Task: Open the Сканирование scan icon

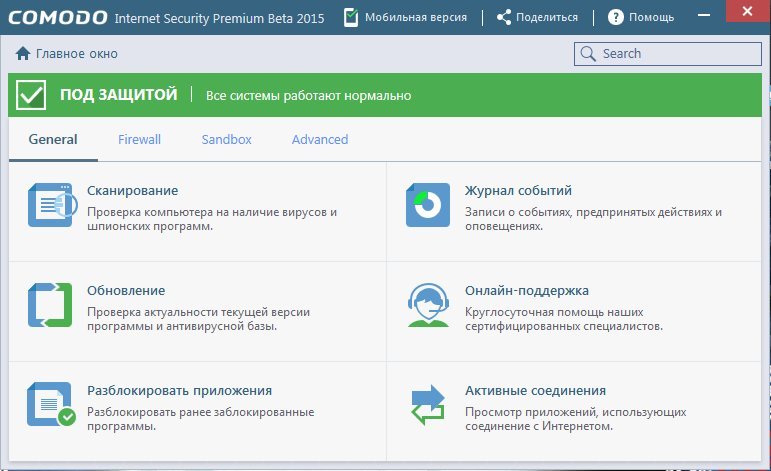Action: 52,205
